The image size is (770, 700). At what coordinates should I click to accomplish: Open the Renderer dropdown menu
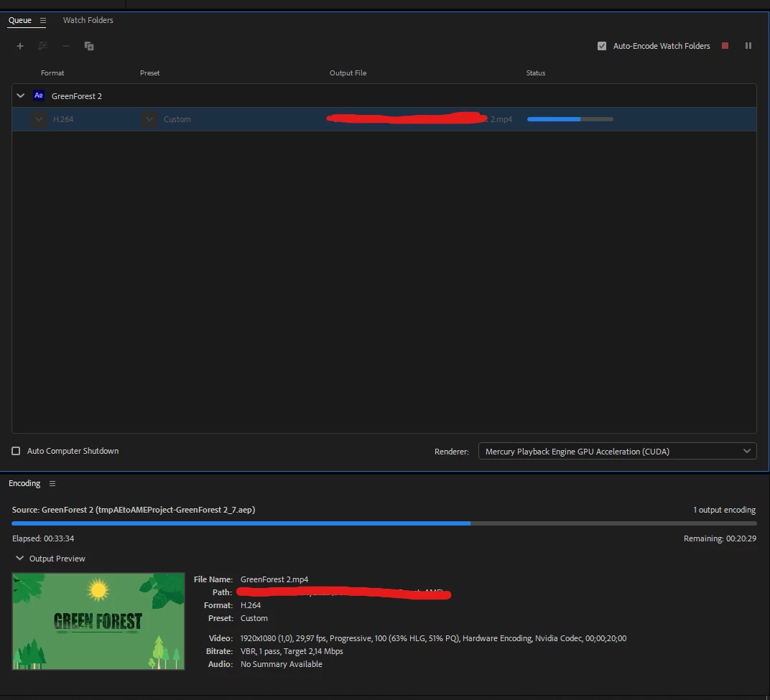tap(617, 451)
